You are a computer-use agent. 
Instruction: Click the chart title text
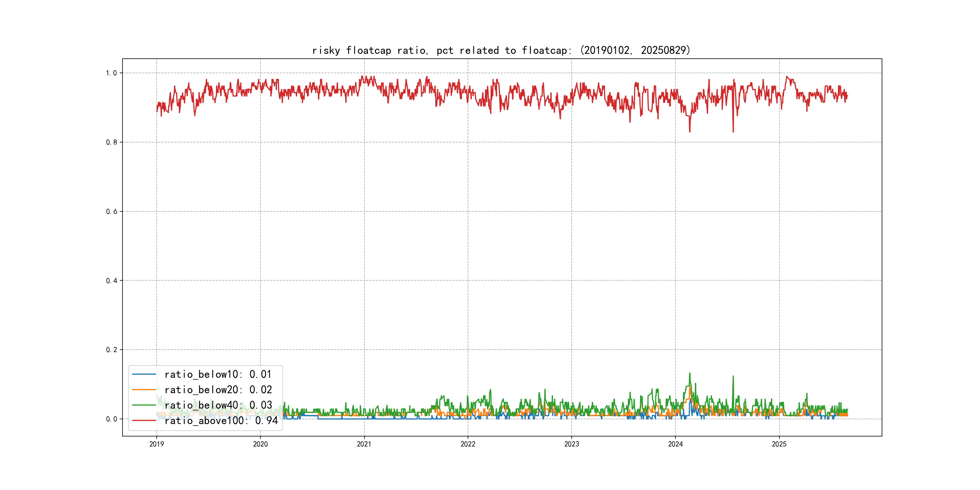pyautogui.click(x=501, y=50)
